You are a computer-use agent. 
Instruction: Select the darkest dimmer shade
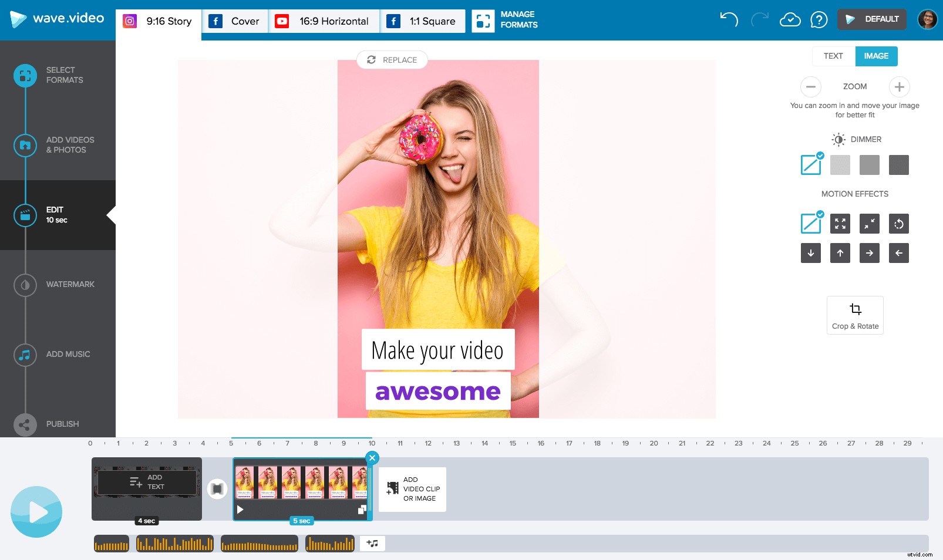[x=899, y=165]
